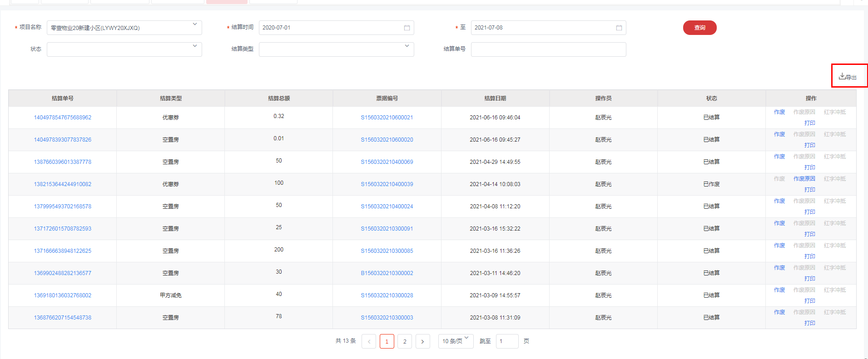Open calendar icon for start date 2020-07-01
Viewport: 868px width, 359px height.
click(x=407, y=28)
